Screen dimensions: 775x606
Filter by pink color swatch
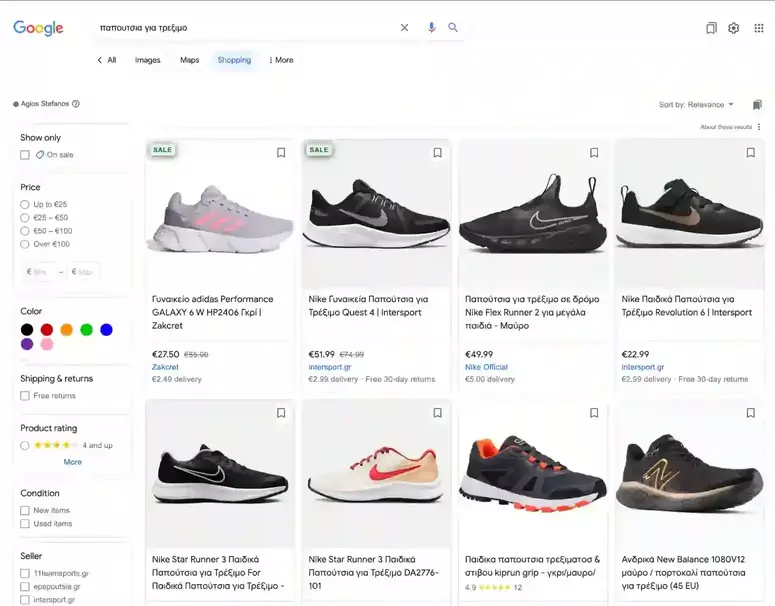47,344
